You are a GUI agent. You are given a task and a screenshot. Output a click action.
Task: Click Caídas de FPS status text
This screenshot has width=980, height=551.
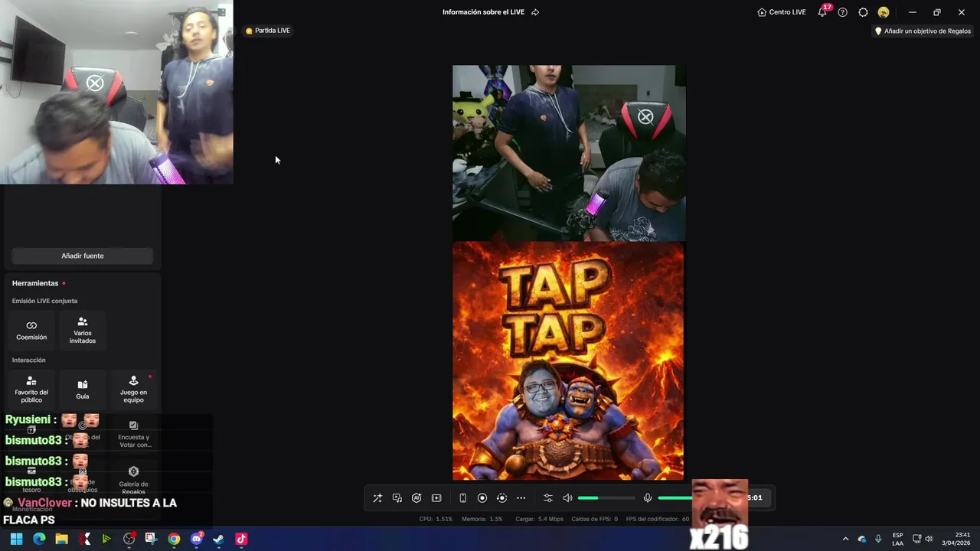pos(595,519)
